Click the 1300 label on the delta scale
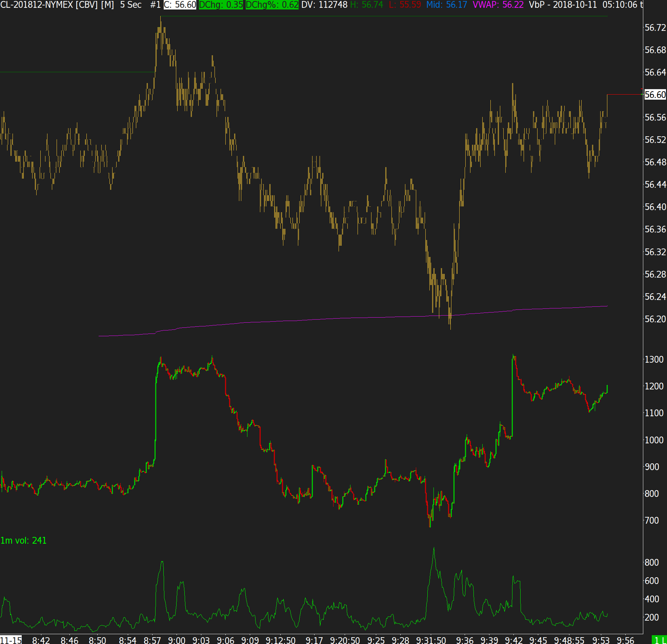 click(x=654, y=359)
